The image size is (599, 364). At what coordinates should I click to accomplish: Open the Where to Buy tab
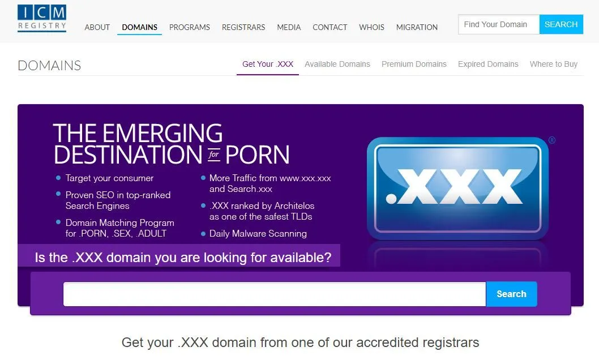554,64
